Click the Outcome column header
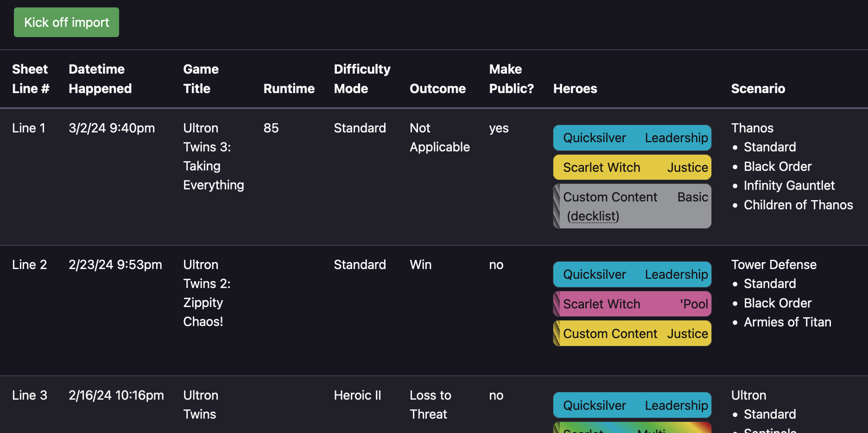The image size is (868, 433). [x=437, y=88]
